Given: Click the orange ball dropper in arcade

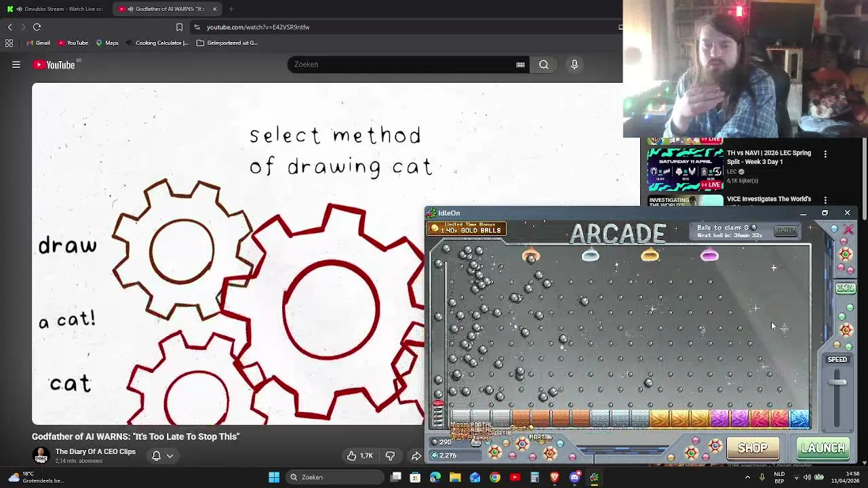Looking at the screenshot, I should (x=531, y=256).
